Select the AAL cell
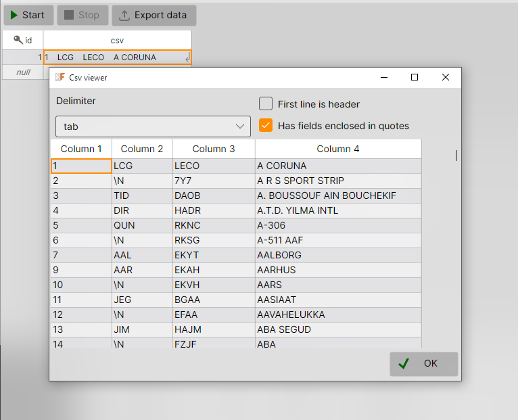Image resolution: width=518 pixels, height=420 pixels. click(142, 255)
